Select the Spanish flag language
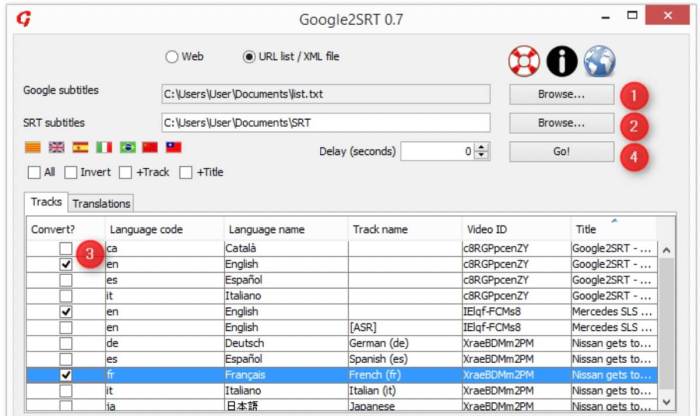Image resolution: width=700 pixels, height=416 pixels. click(80, 147)
